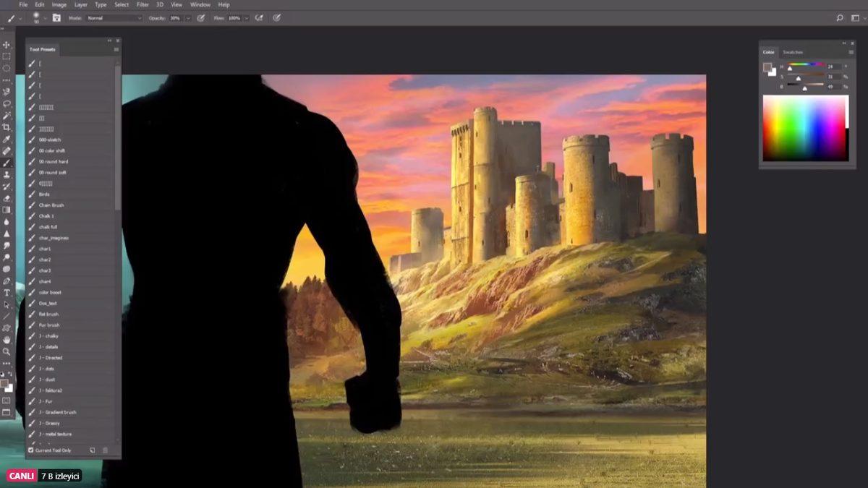Viewport: 868px width, 488px height.
Task: Click inside the color spectrum picker field
Action: pos(804,128)
